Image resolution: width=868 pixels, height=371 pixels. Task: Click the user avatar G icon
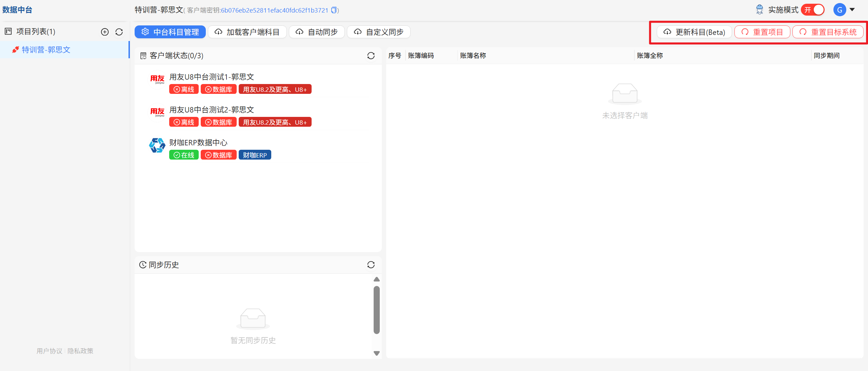[840, 10]
